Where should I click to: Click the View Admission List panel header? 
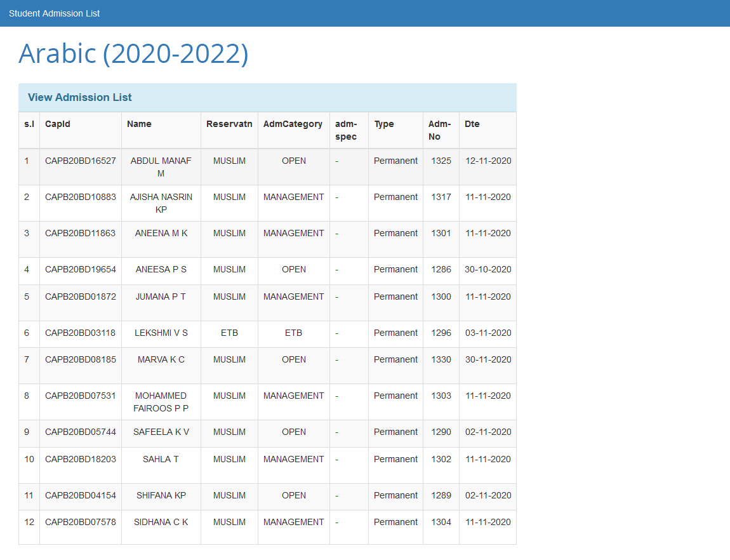pyautogui.click(x=80, y=97)
